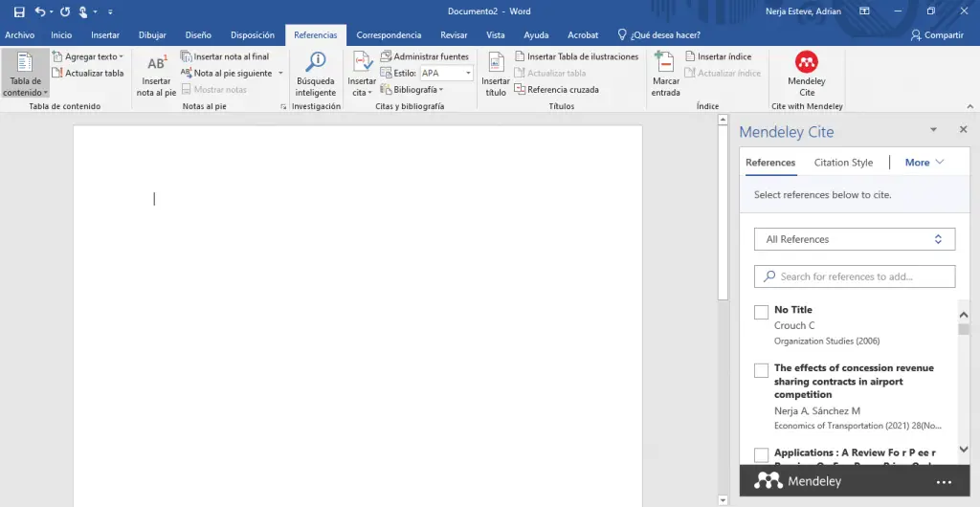The width and height of the screenshot is (980, 507).
Task: Click up arrow of the references list scrollbar
Action: point(963,315)
